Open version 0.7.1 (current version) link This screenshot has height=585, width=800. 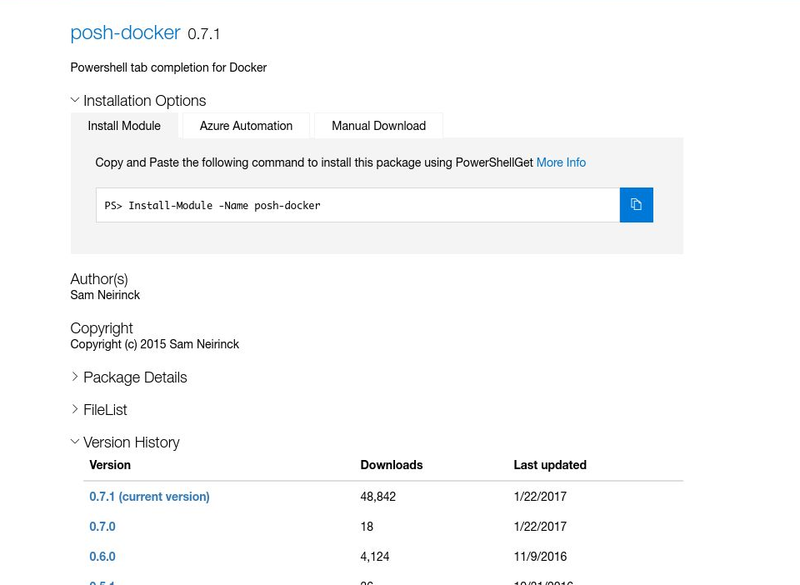pos(149,496)
